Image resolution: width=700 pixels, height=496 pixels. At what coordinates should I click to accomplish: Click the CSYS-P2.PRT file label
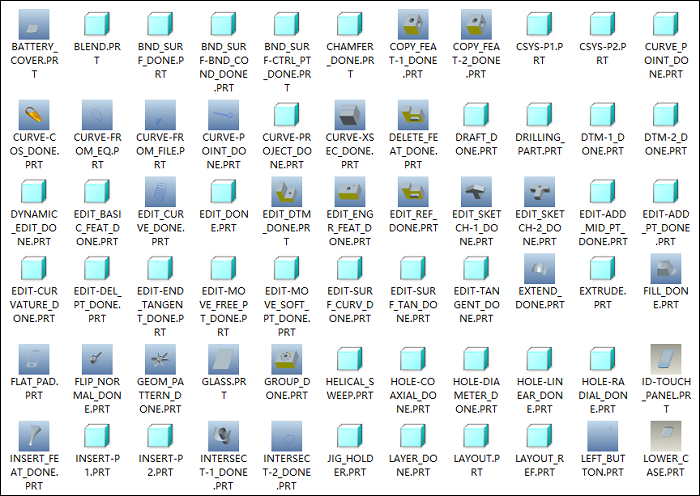pos(603,53)
